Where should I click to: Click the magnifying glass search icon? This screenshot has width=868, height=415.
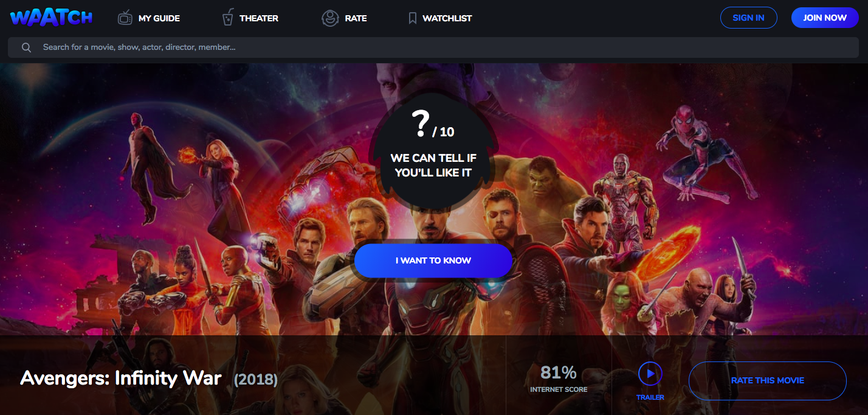[26, 47]
